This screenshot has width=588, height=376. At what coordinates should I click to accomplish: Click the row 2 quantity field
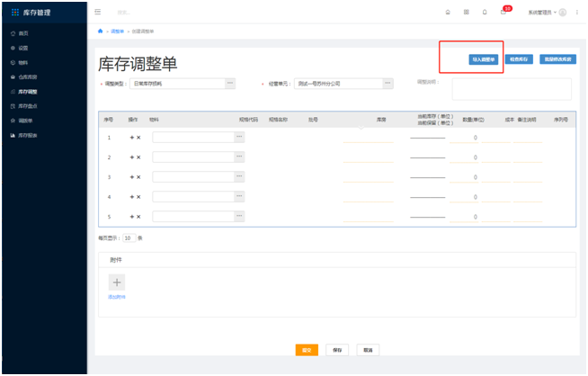click(464, 157)
